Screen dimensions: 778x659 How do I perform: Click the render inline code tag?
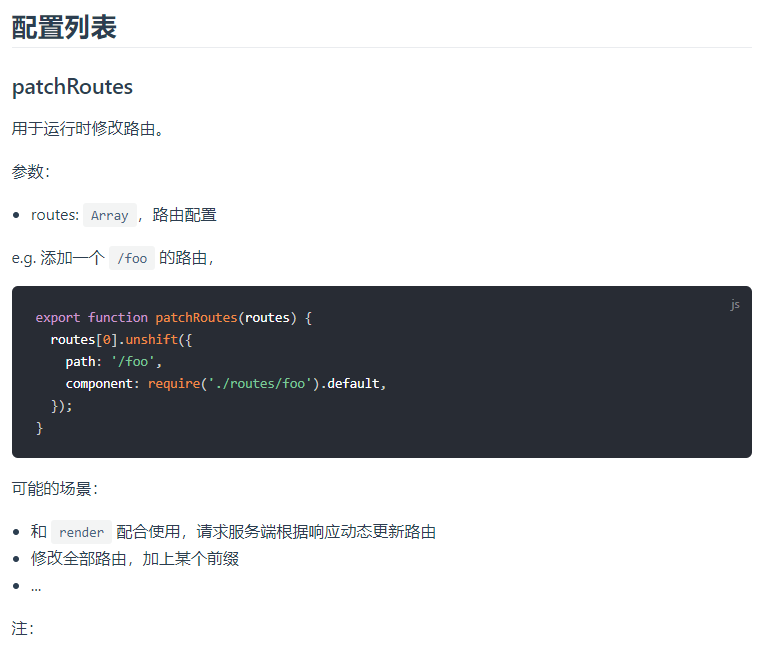81,532
